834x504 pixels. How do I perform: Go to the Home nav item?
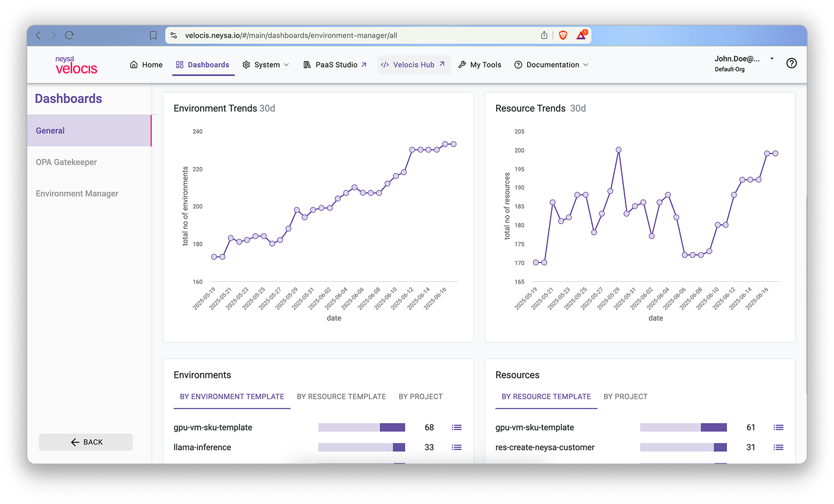[146, 65]
